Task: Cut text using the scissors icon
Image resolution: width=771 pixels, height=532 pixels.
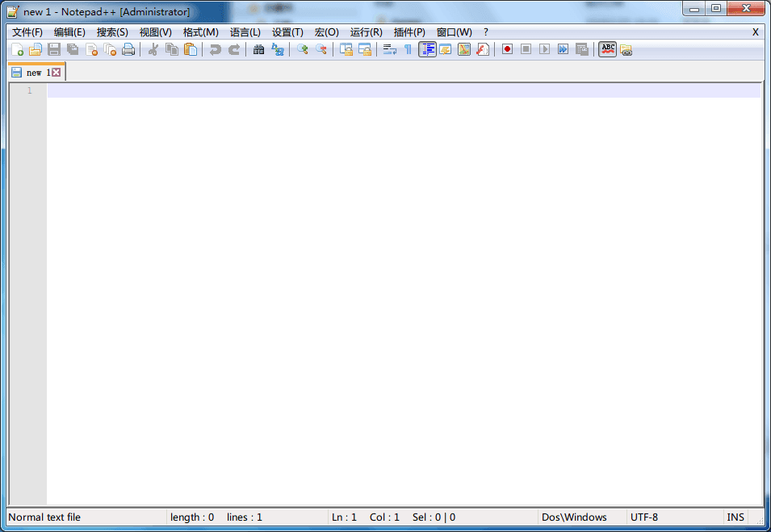Action: [152, 49]
